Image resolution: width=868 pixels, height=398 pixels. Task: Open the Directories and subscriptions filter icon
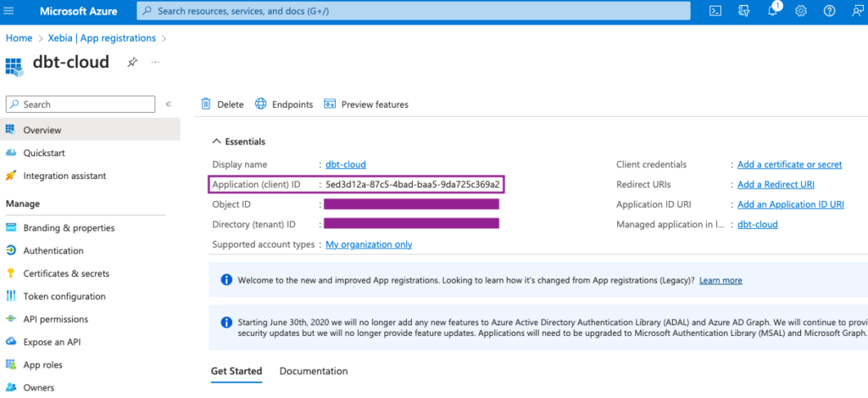[743, 10]
